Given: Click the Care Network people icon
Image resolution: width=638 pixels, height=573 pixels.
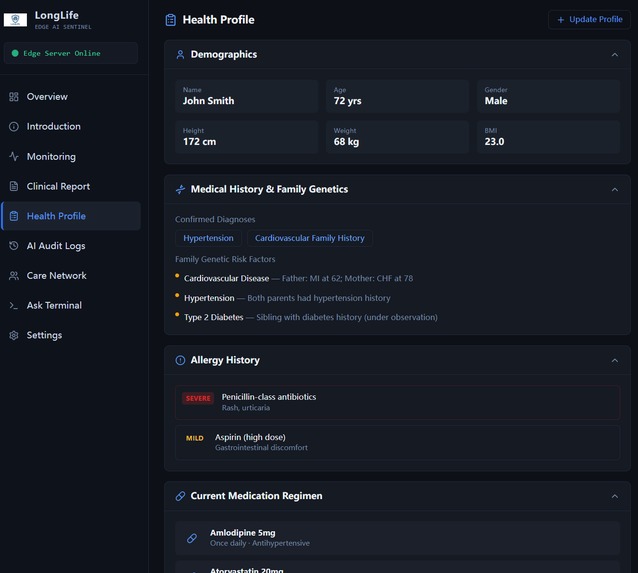Looking at the screenshot, I should tap(14, 276).
